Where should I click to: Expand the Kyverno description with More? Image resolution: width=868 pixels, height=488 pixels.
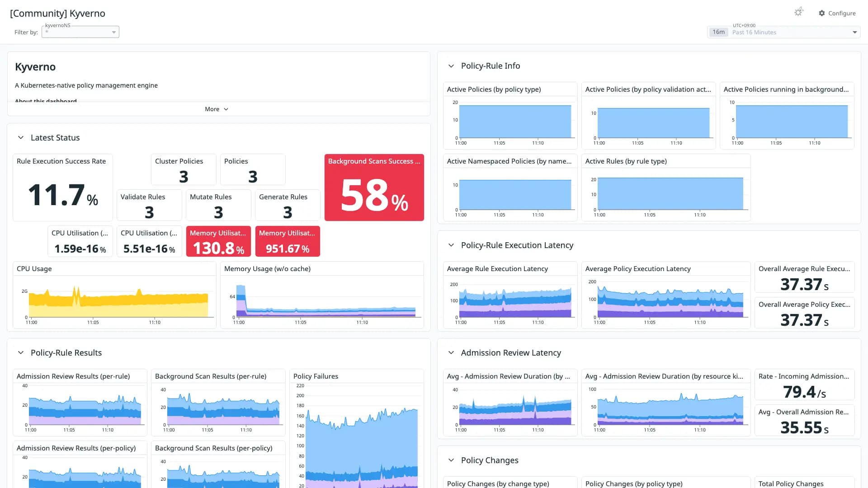point(217,109)
